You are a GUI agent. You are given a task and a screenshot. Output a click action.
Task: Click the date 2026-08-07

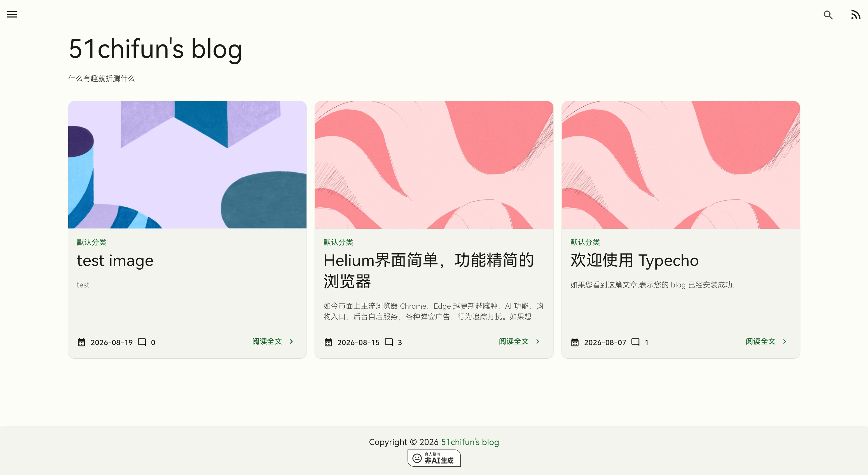click(605, 343)
